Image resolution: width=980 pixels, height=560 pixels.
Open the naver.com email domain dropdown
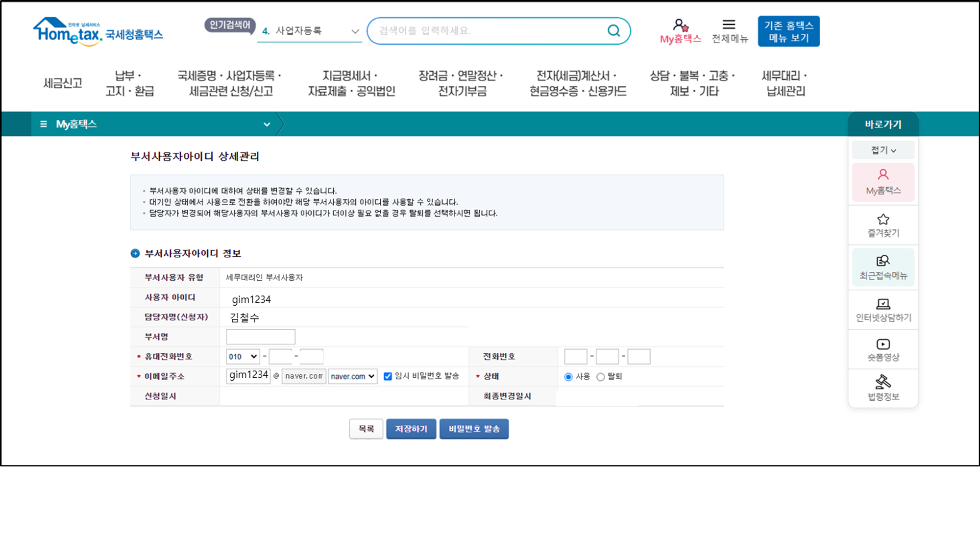point(352,376)
